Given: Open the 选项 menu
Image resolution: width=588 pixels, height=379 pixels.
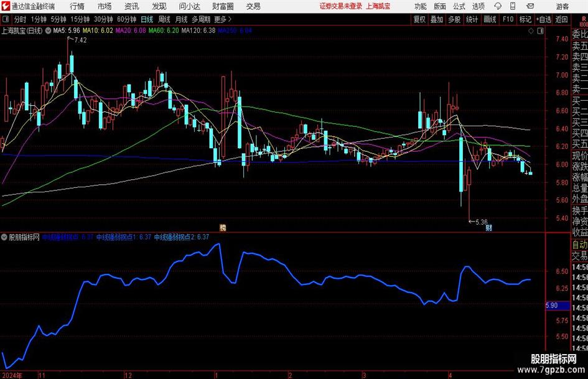Looking at the screenshot, I should pos(478,6).
